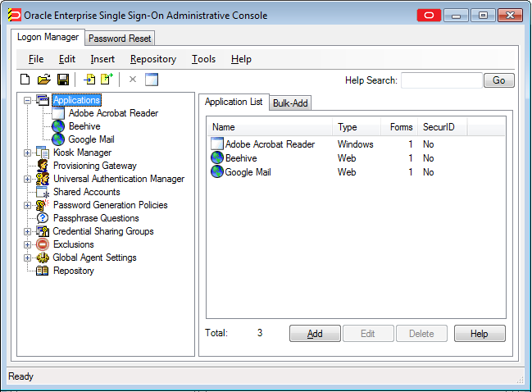Click Adobe Acrobat Reader icon in list
The height and width of the screenshot is (392, 532).
(x=216, y=144)
